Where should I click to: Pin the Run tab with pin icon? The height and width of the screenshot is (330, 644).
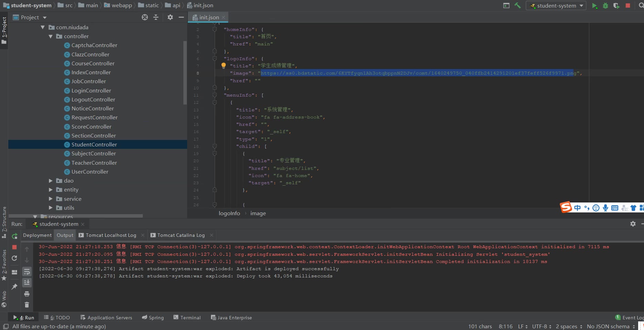tap(14, 286)
